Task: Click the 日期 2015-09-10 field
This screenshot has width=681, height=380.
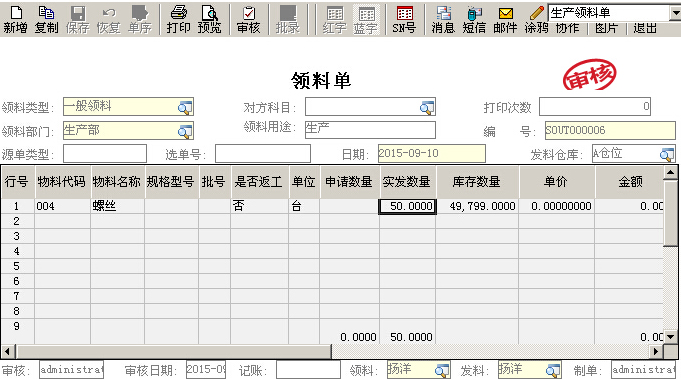Action: click(x=432, y=154)
